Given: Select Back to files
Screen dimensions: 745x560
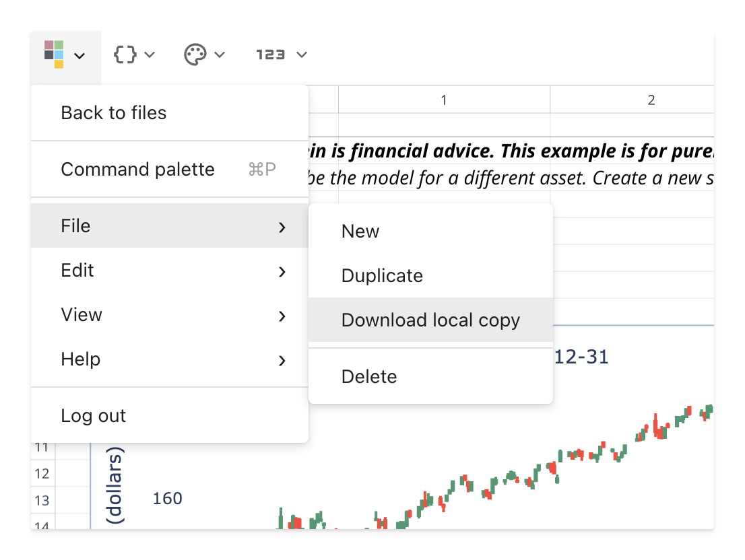Looking at the screenshot, I should tap(113, 113).
